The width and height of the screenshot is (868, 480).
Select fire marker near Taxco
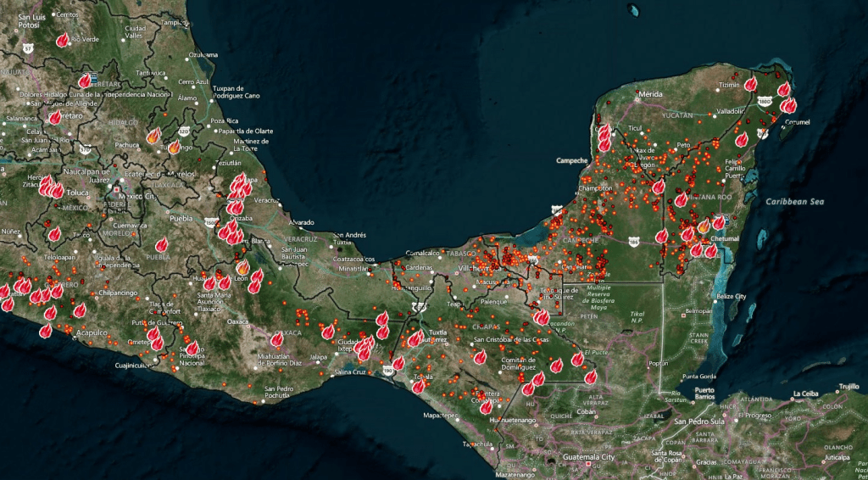(54, 233)
